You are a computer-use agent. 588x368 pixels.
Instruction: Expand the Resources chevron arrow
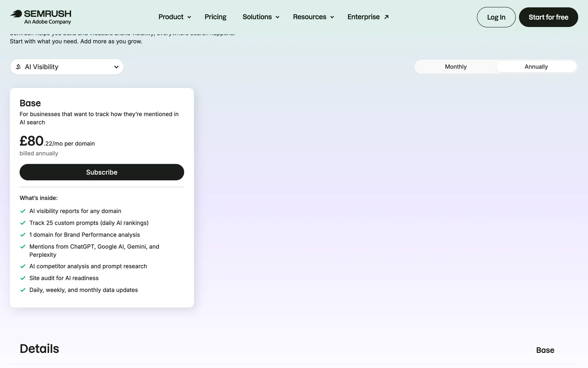point(332,17)
